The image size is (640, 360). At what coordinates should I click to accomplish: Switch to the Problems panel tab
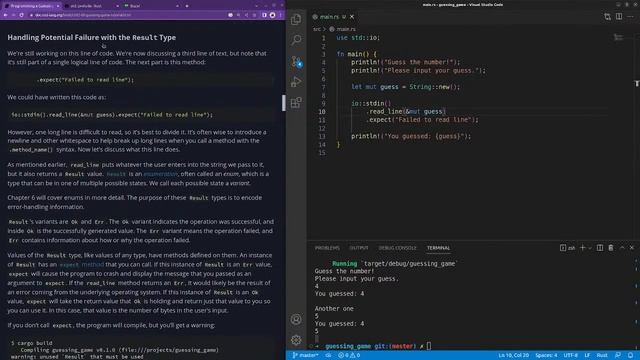(x=327, y=248)
